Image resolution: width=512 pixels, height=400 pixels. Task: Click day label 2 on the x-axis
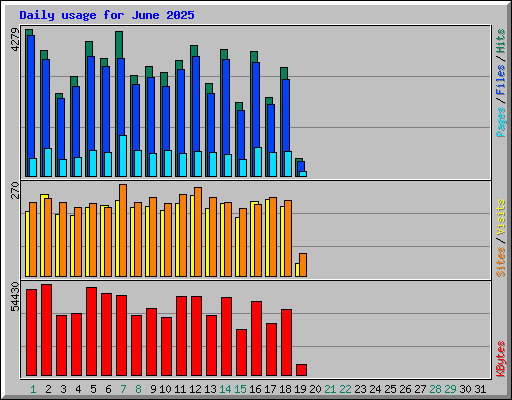[x=48, y=389]
